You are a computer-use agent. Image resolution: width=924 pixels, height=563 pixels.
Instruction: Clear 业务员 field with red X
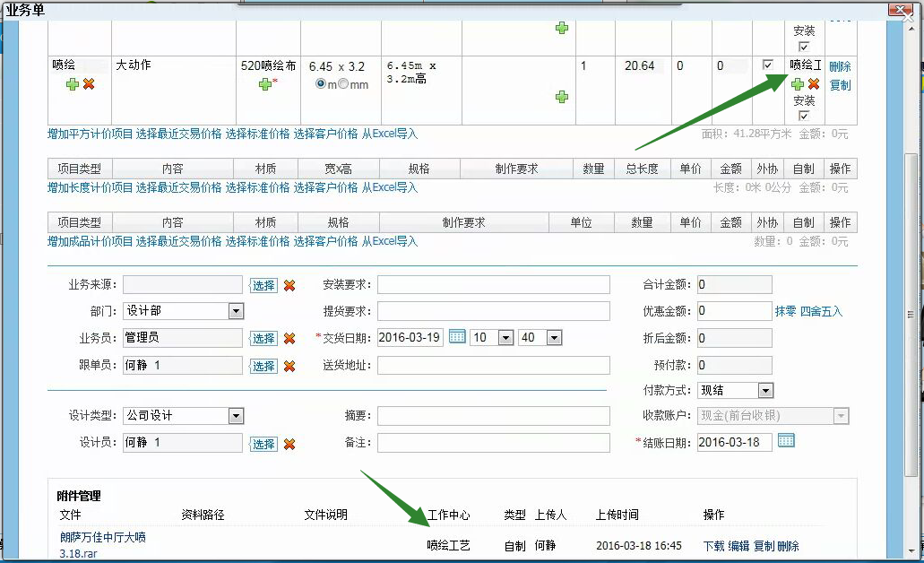pos(289,338)
